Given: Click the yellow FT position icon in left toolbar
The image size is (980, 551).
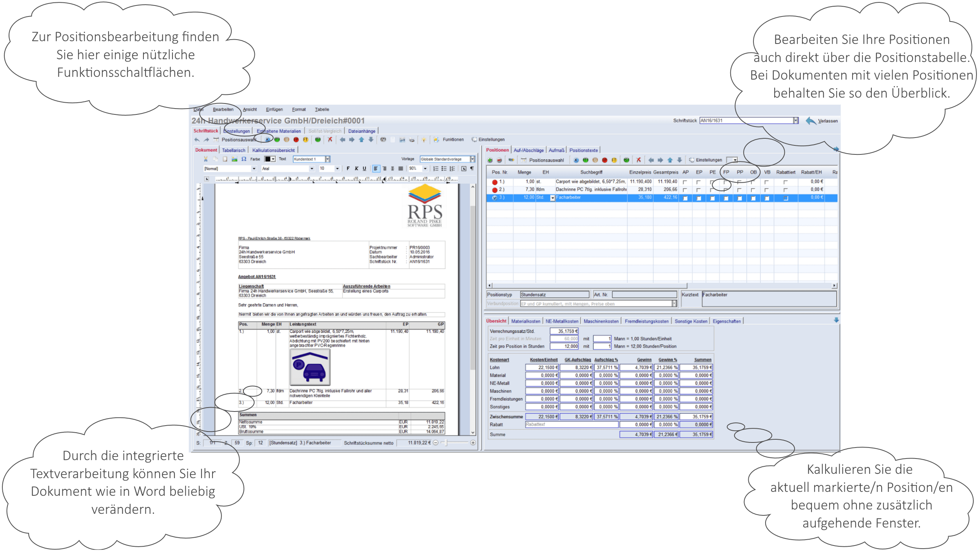Looking at the screenshot, I should coord(306,140).
